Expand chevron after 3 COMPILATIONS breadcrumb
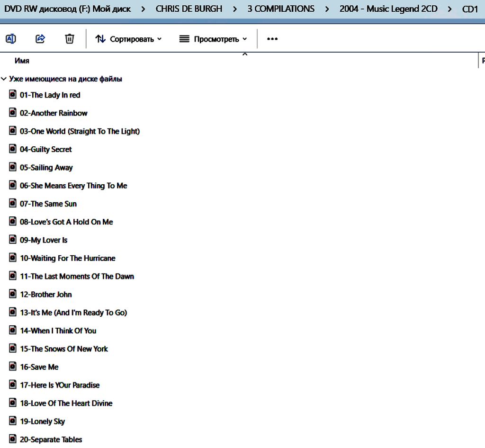 (x=327, y=9)
